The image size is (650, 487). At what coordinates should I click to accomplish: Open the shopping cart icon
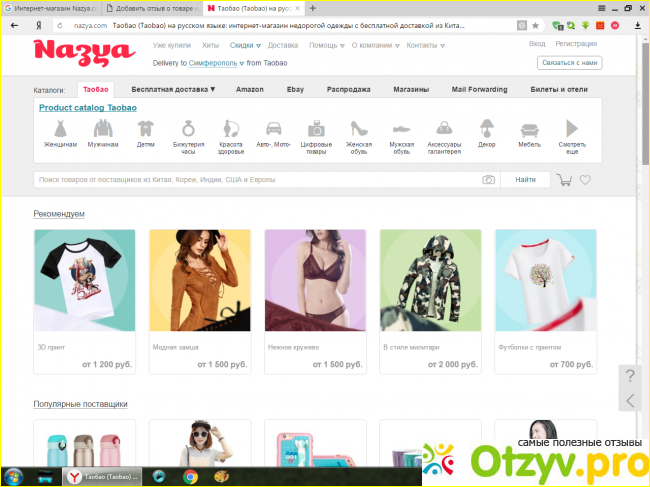pyautogui.click(x=565, y=180)
